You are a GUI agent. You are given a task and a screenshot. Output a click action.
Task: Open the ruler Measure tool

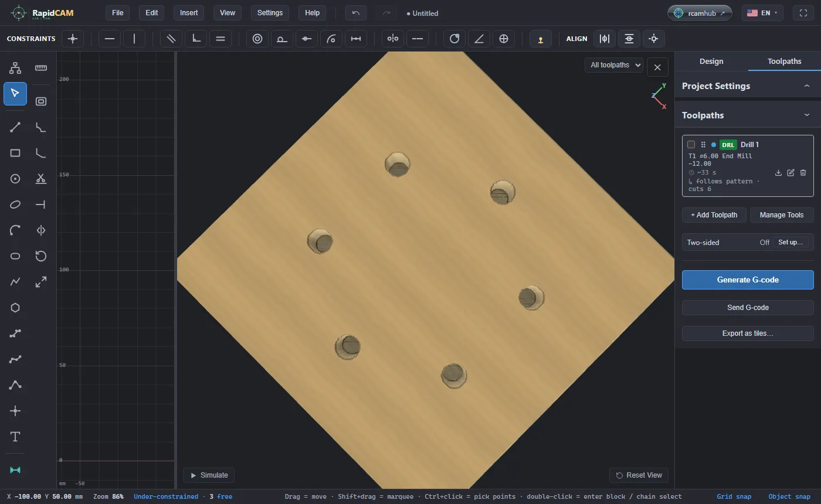(41, 68)
